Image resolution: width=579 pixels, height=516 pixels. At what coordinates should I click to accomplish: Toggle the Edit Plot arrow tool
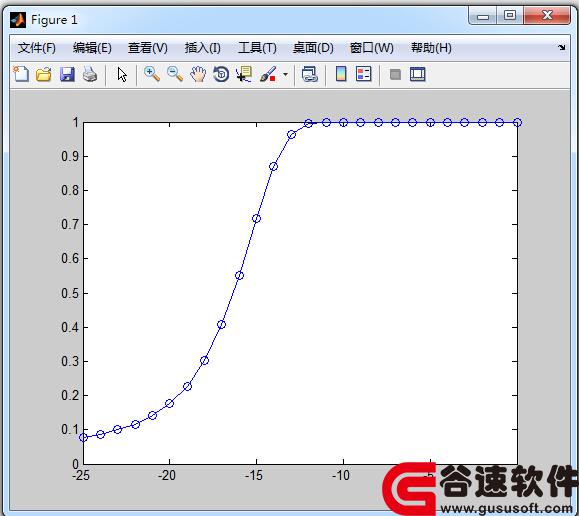pyautogui.click(x=122, y=75)
